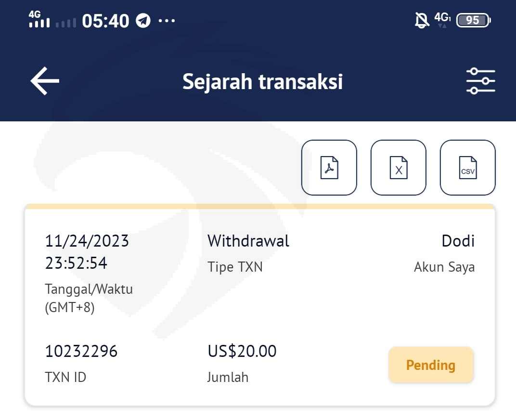Export transactions as PDF
This screenshot has width=516, height=420.
[x=329, y=168]
